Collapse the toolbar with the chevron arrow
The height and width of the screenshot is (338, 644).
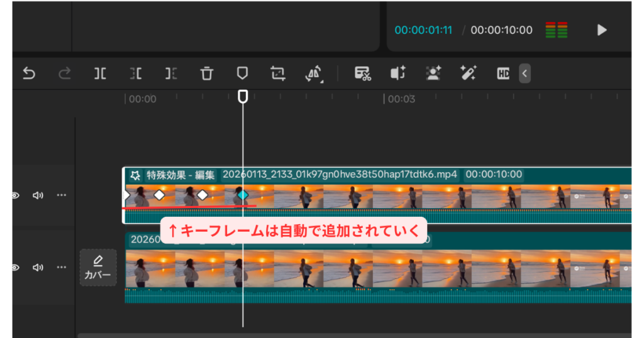[525, 74]
